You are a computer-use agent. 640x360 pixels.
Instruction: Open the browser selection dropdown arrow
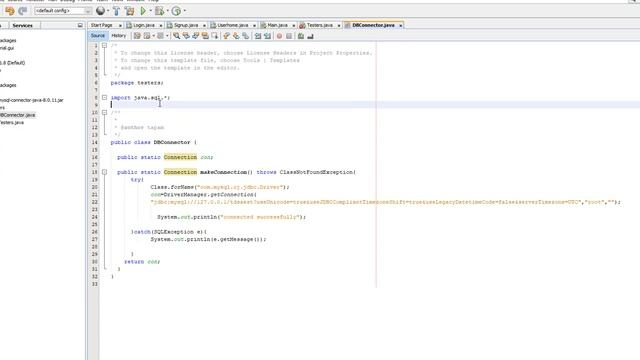(x=108, y=11)
